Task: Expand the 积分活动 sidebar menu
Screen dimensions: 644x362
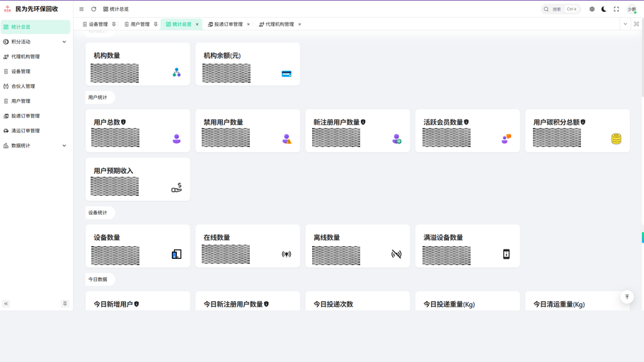Action: tap(35, 42)
